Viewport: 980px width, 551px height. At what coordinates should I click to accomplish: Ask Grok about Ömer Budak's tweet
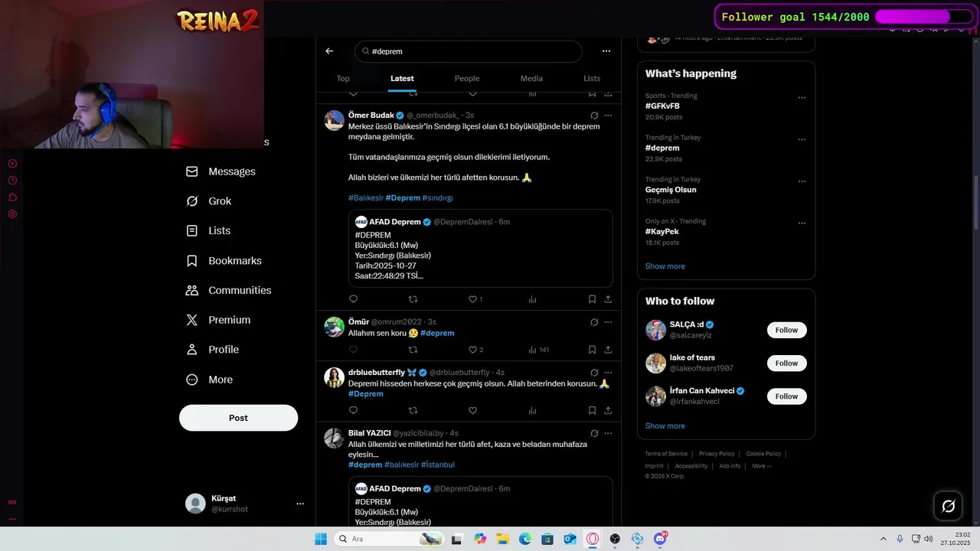pos(594,116)
